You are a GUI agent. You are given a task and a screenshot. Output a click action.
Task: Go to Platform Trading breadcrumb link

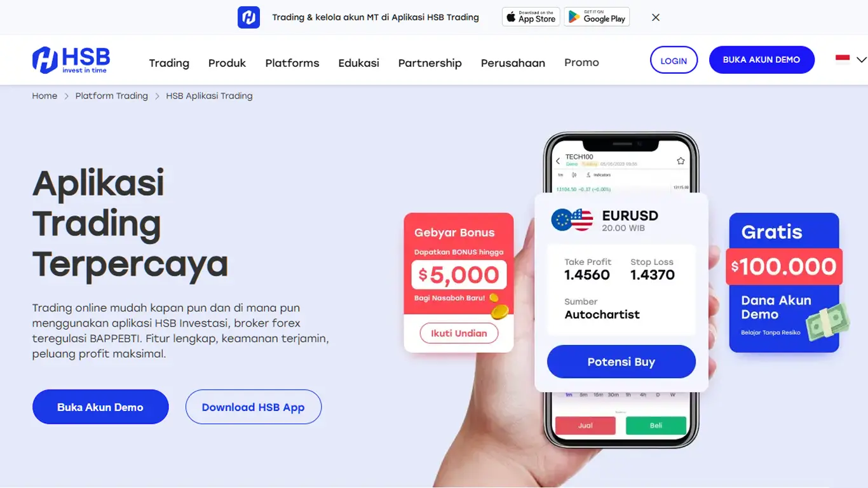[111, 96]
